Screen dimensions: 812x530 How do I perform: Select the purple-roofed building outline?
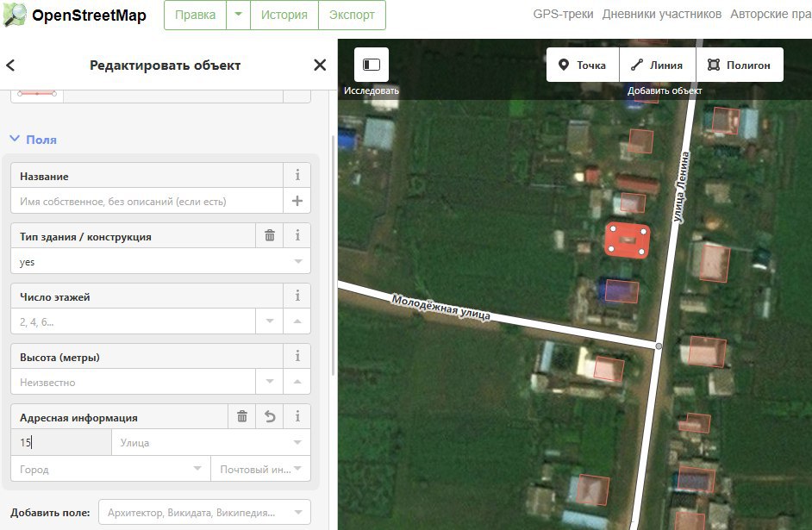click(622, 291)
